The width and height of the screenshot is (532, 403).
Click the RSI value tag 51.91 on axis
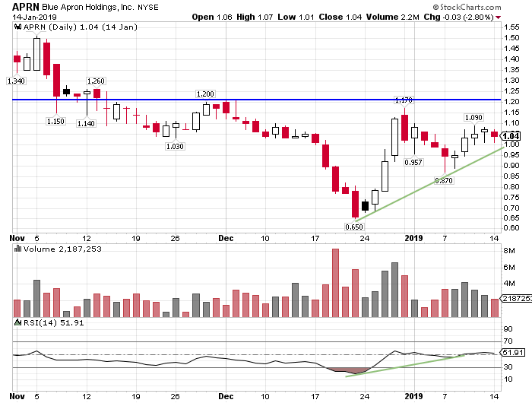coord(513,352)
